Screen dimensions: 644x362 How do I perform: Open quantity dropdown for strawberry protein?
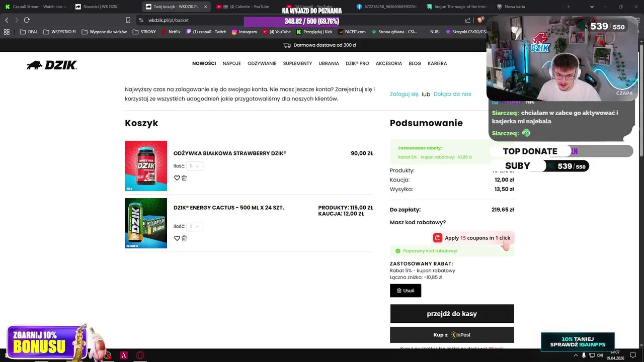tap(195, 166)
